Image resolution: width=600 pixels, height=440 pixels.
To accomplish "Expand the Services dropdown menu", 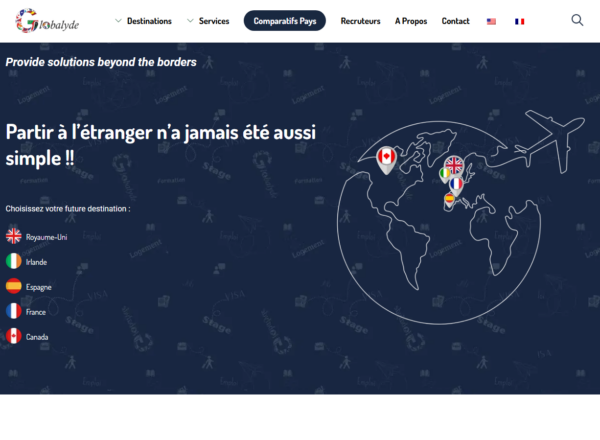I will (x=207, y=21).
